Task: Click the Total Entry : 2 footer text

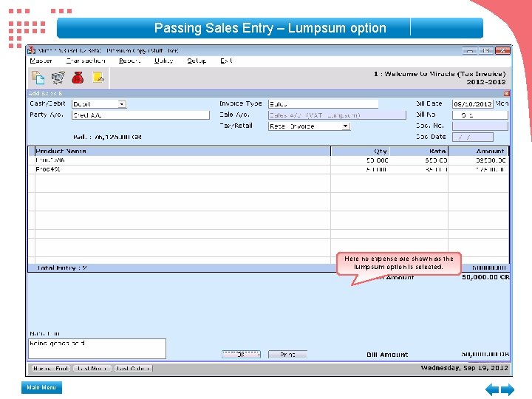Action: click(x=62, y=268)
